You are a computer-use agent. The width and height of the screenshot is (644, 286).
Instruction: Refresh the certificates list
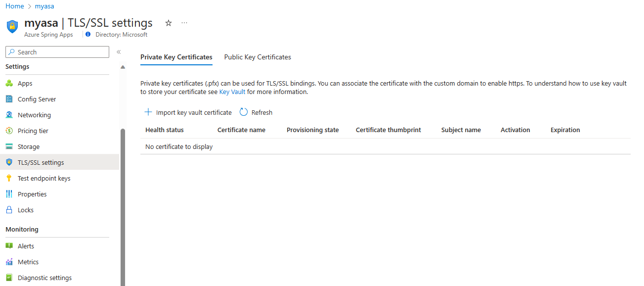click(x=256, y=112)
